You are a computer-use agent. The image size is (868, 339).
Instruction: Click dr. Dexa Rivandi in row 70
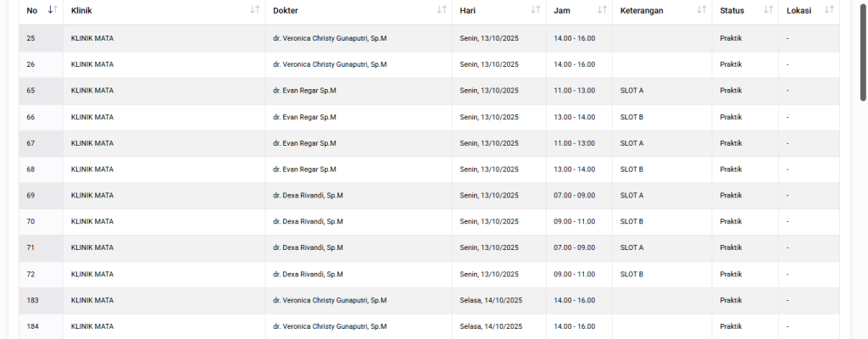tap(308, 222)
